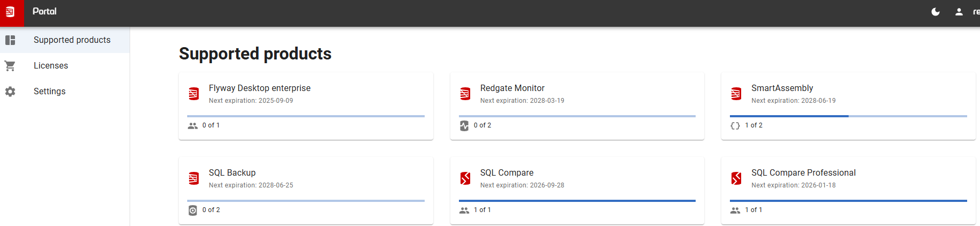Open the SmartAssembly product title
Image resolution: width=980 pixels, height=226 pixels.
[x=782, y=88]
